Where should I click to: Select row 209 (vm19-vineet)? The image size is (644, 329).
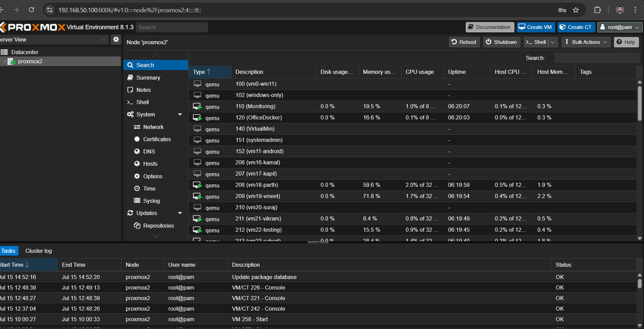pos(412,196)
